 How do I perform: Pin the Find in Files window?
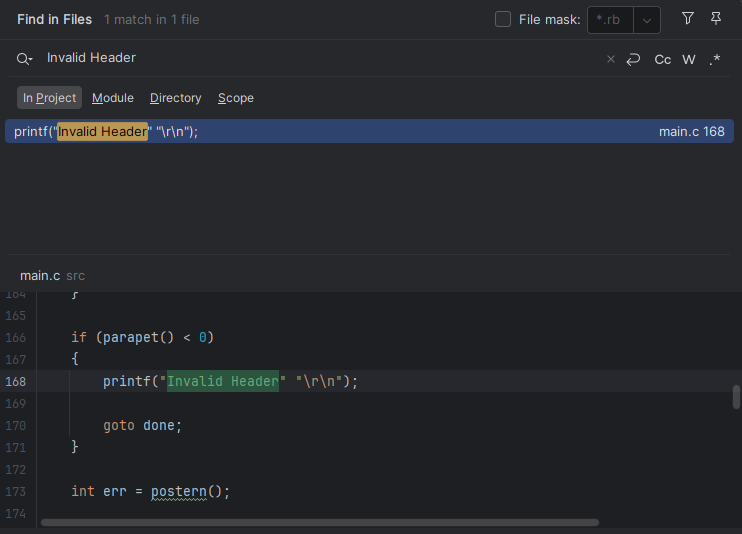[x=715, y=19]
